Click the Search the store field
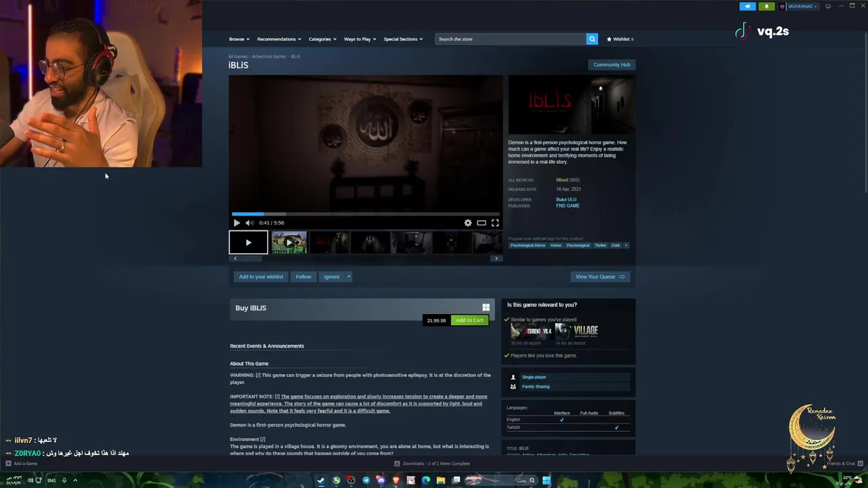The width and height of the screenshot is (868, 488). click(511, 39)
